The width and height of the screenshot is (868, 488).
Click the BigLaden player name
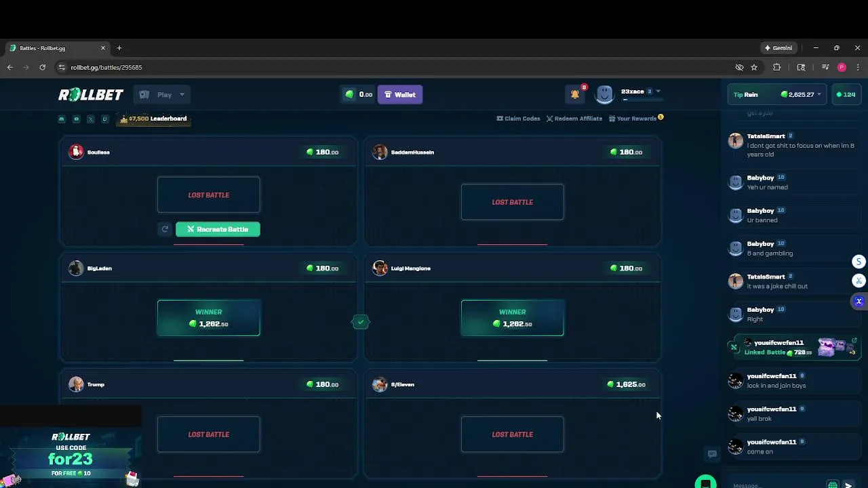click(99, 268)
